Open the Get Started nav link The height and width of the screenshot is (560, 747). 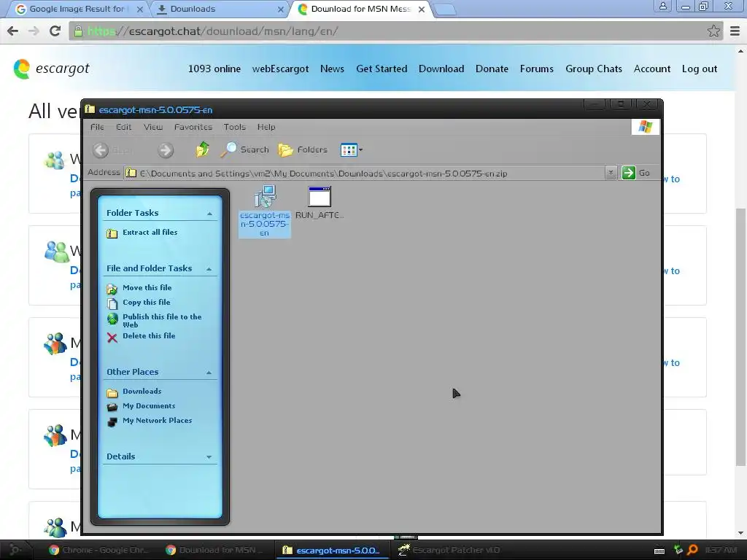[x=382, y=69]
